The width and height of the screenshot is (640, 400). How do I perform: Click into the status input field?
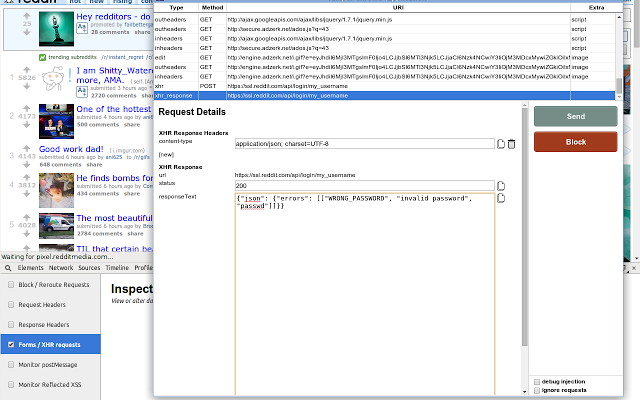coord(364,186)
